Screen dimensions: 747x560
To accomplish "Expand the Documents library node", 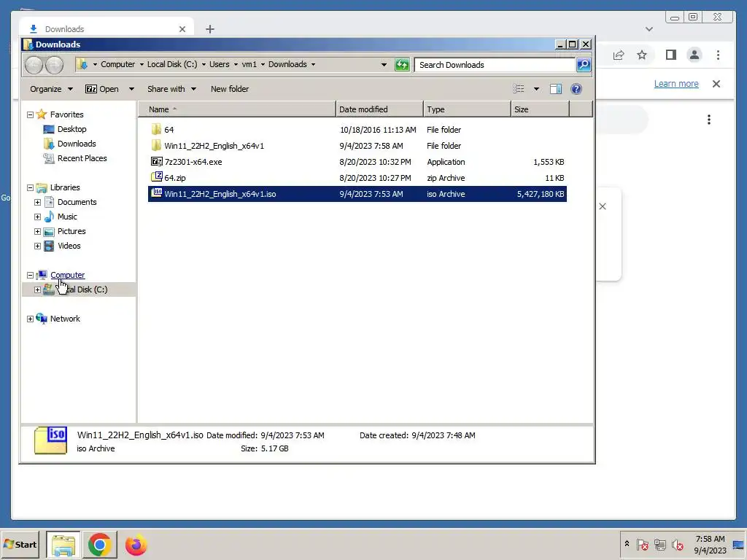I will tap(37, 203).
